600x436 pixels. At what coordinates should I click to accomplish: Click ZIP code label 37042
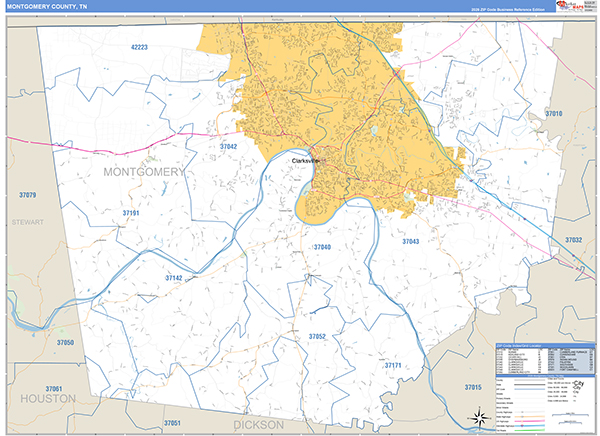pyautogui.click(x=228, y=146)
